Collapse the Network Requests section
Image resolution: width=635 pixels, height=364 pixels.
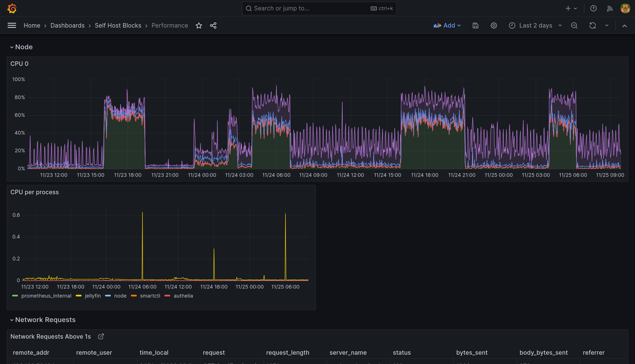pyautogui.click(x=11, y=320)
